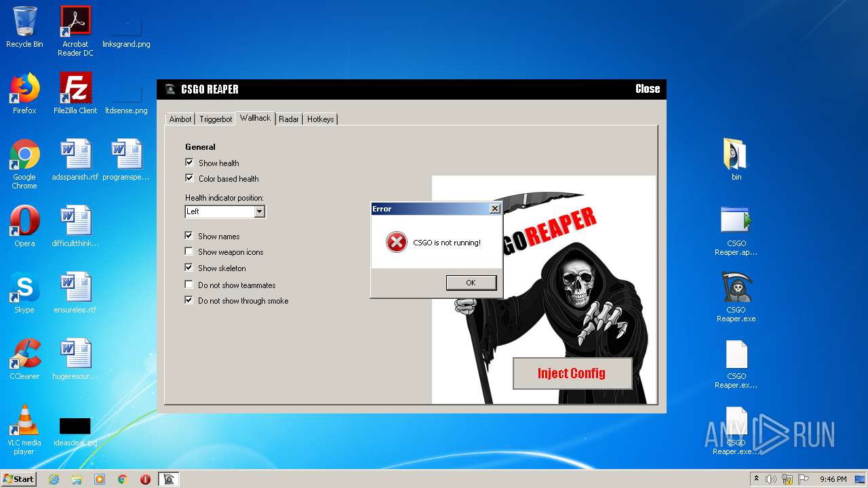The image size is (868, 488).
Task: Select the CSGO Reaper.ex... blank file
Action: 736,363
